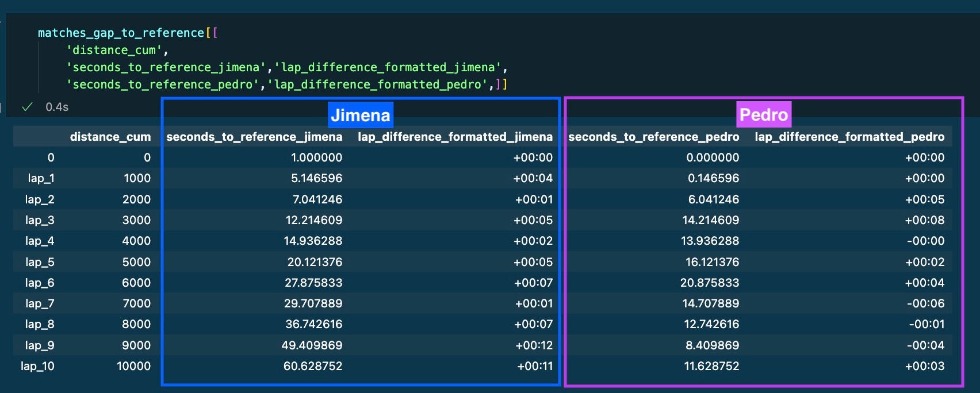
Task: Select the lap_difference_formatted_jimena column header
Action: click(x=455, y=137)
